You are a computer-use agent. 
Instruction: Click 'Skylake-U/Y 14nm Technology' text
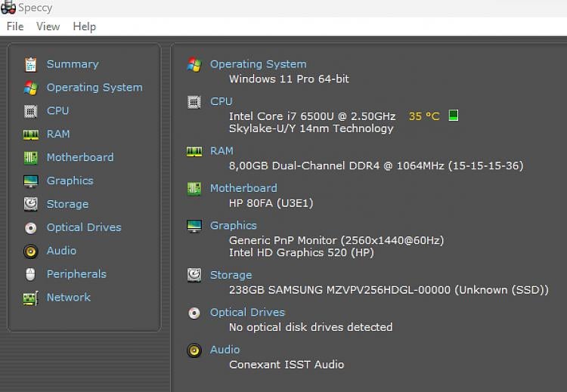click(311, 128)
